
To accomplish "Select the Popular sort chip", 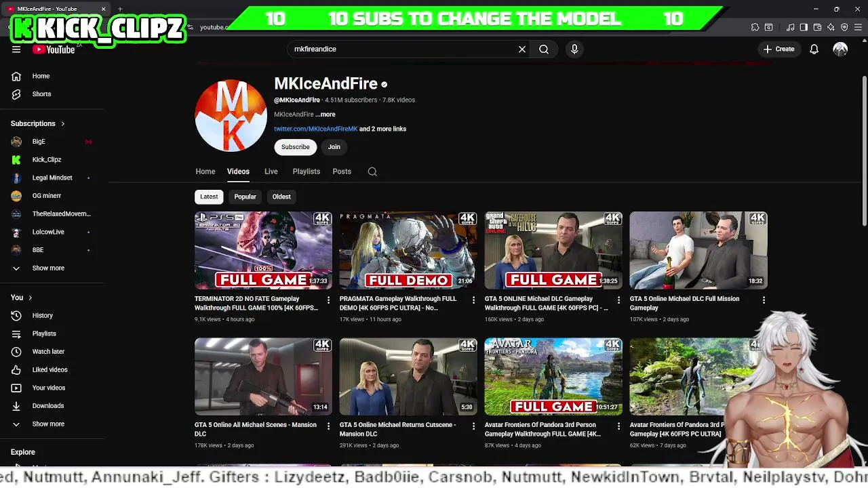I will (245, 197).
